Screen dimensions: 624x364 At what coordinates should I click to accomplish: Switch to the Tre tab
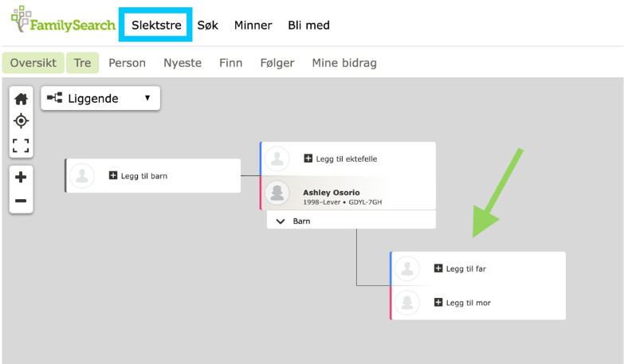[x=82, y=63]
